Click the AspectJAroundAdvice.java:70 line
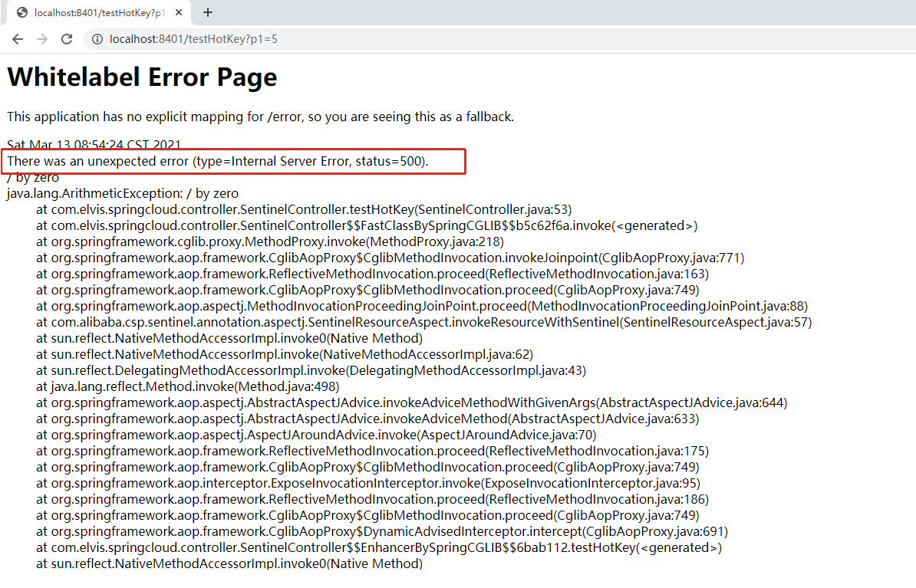 (x=316, y=435)
